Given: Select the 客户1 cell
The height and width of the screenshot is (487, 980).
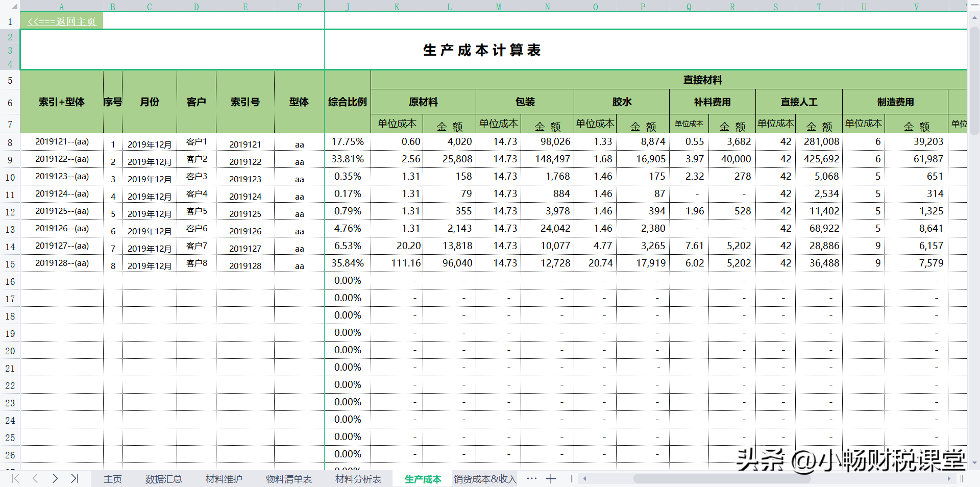Looking at the screenshot, I should pos(197,142).
